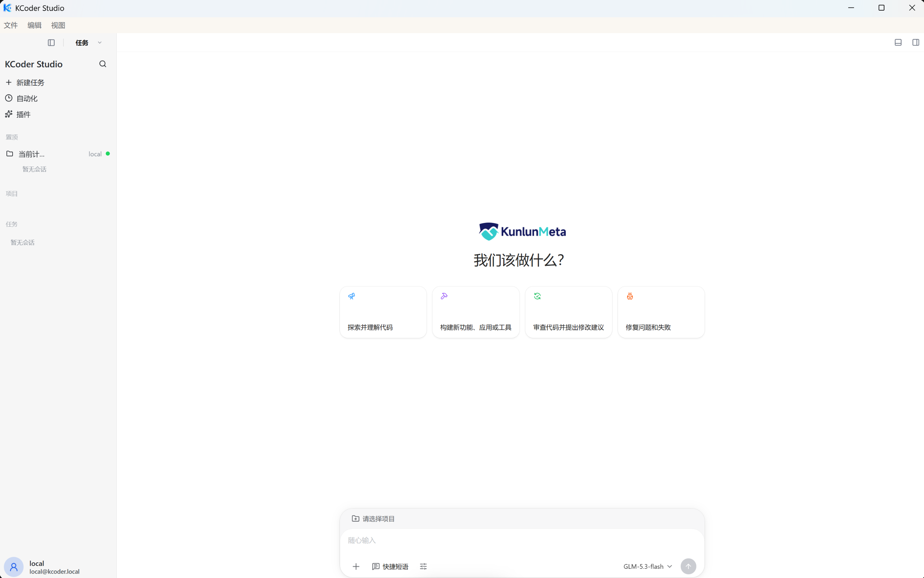Toggle the bottom panel layout icon
The height and width of the screenshot is (578, 924).
tap(898, 42)
